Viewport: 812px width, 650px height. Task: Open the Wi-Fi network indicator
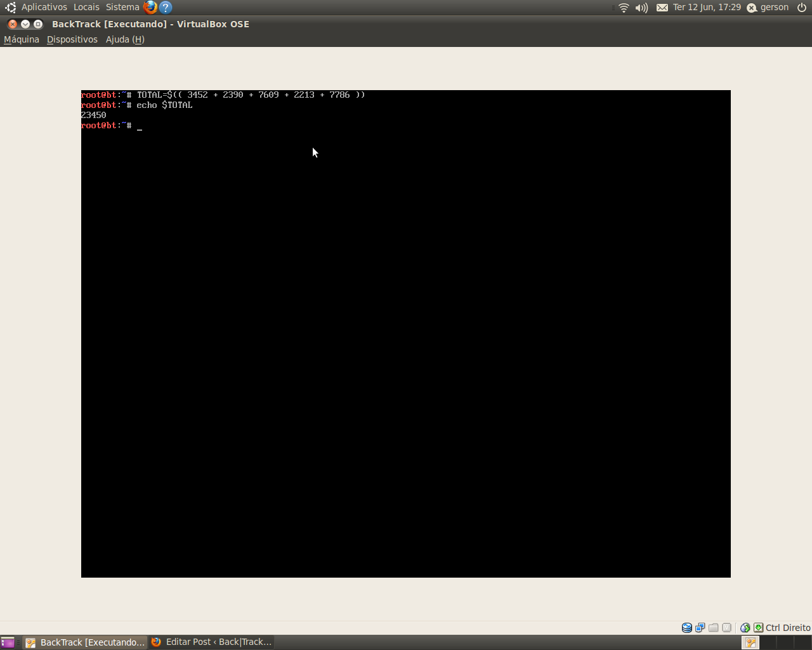(x=624, y=8)
